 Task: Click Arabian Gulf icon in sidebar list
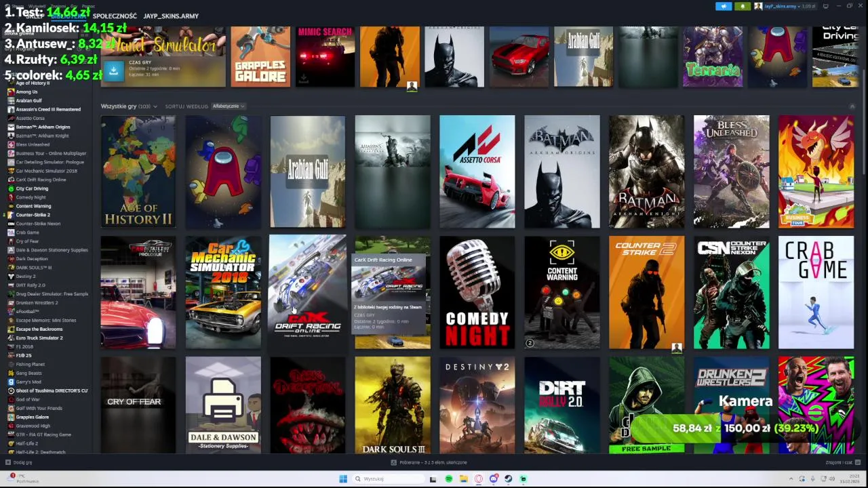11,100
